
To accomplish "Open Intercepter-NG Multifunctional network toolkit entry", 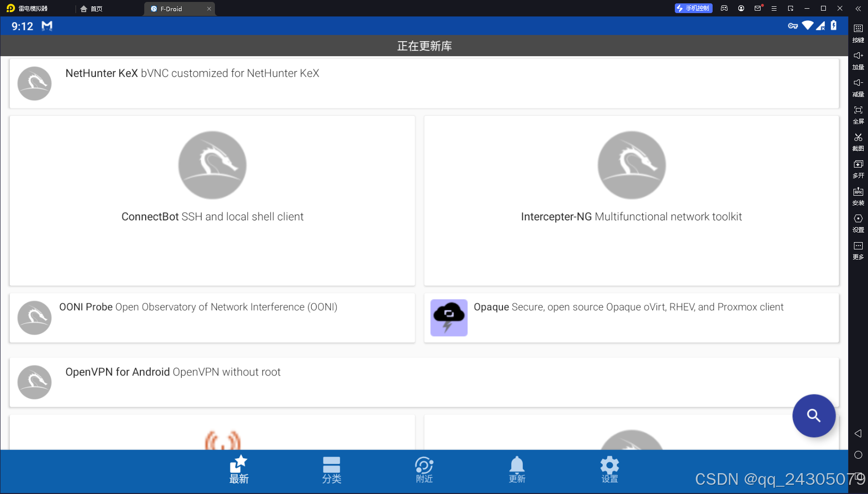I will click(x=631, y=201).
